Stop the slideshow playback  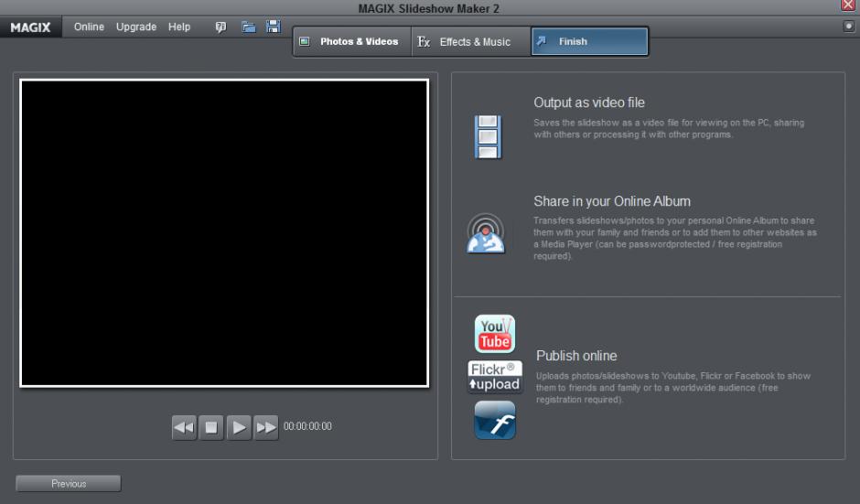tap(211, 427)
